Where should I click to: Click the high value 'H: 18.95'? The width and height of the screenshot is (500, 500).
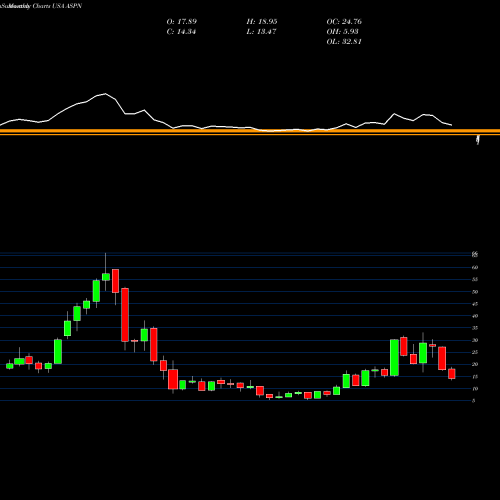coord(262,21)
